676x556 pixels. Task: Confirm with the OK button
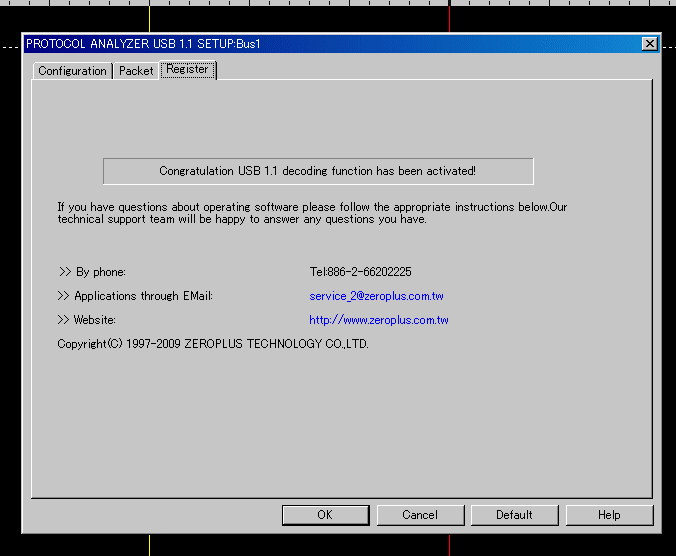(325, 515)
